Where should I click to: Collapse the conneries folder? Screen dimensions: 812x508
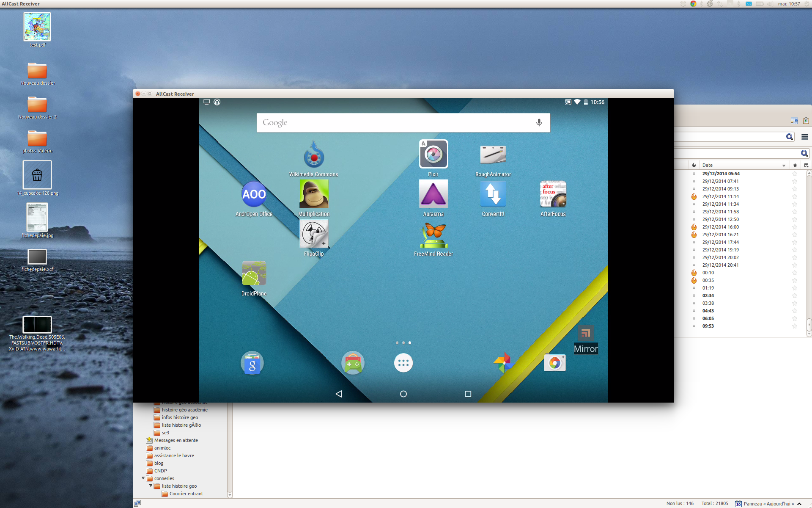143,478
